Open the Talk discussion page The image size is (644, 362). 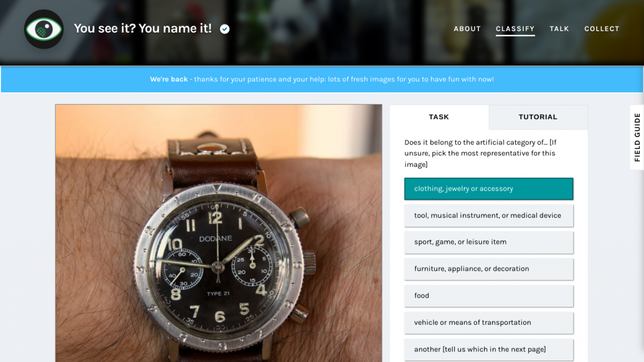point(559,29)
